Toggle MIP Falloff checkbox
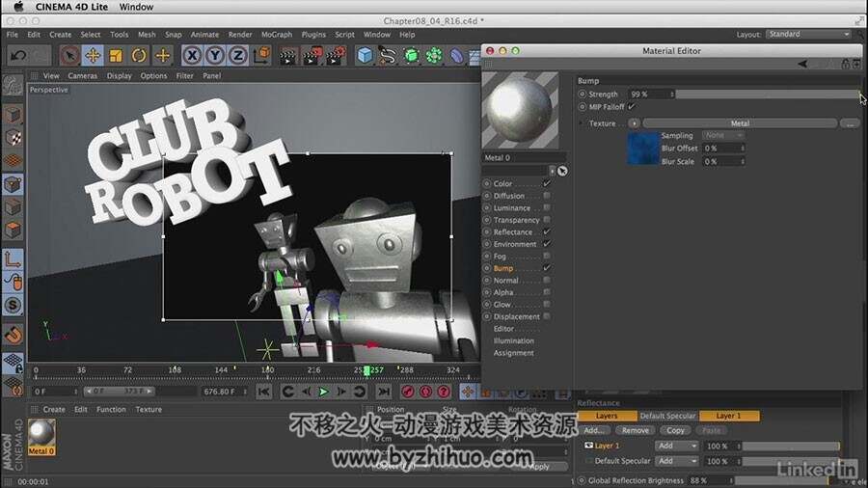The width and height of the screenshot is (868, 488). (x=631, y=107)
